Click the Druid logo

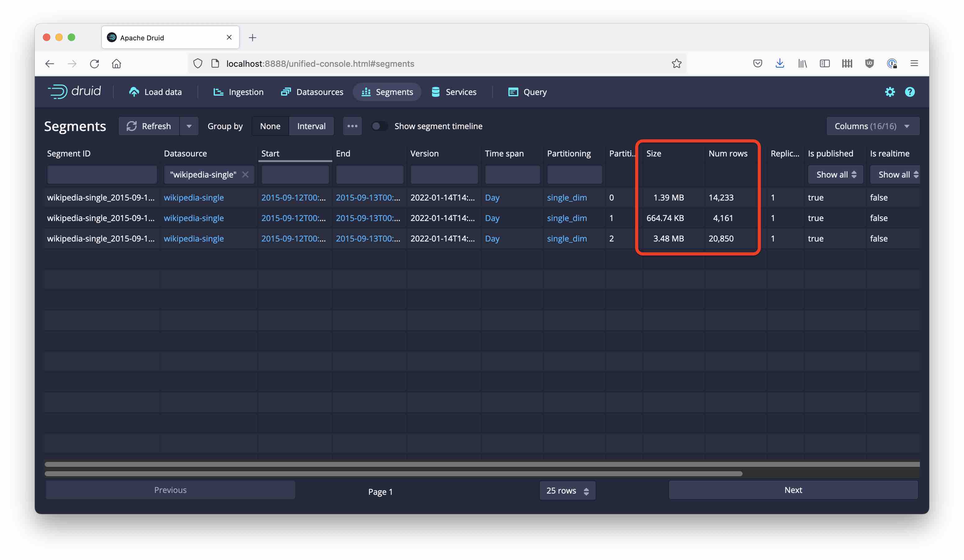[75, 91]
